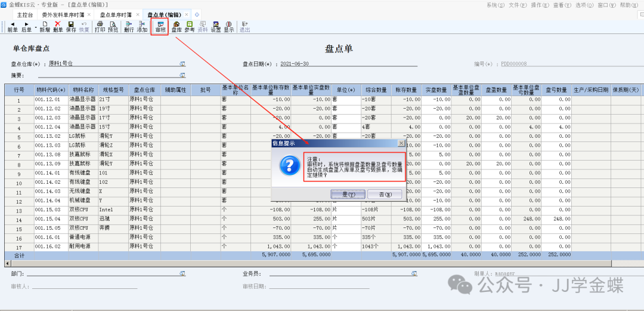The height and width of the screenshot is (311, 644).
Task: Click the 新增 (New) document icon
Action: pos(45,26)
